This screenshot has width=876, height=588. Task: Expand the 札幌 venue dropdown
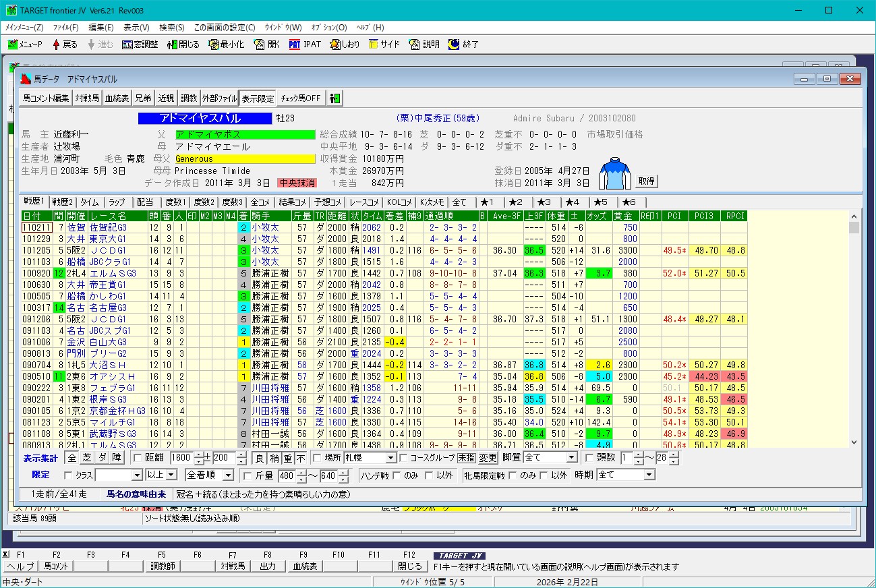click(x=390, y=459)
